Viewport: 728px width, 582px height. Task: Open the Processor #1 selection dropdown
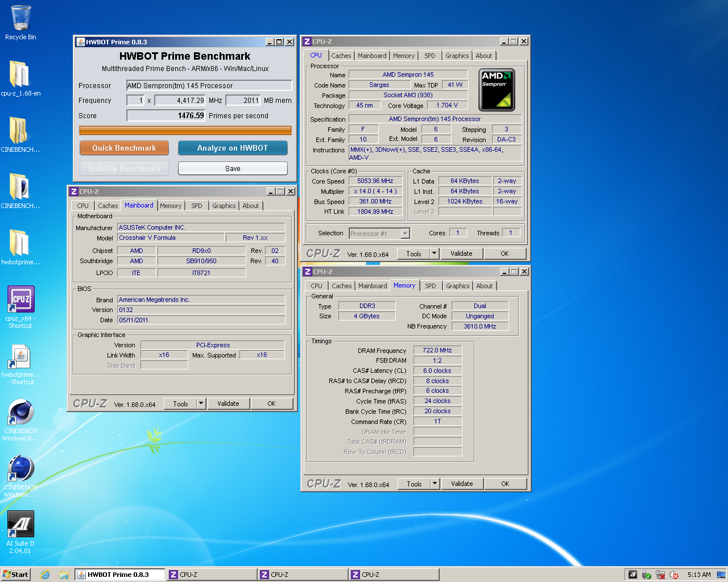[x=379, y=234]
